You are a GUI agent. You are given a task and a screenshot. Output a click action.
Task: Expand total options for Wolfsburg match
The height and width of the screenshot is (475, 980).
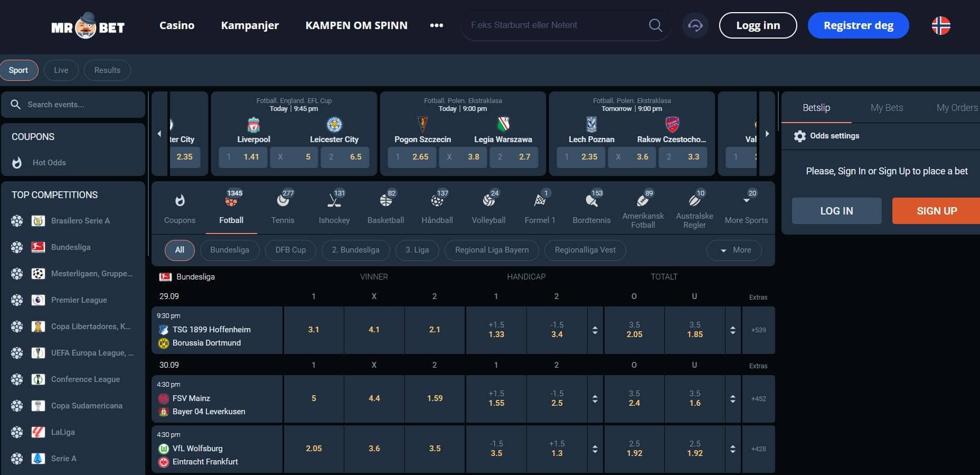point(733,449)
